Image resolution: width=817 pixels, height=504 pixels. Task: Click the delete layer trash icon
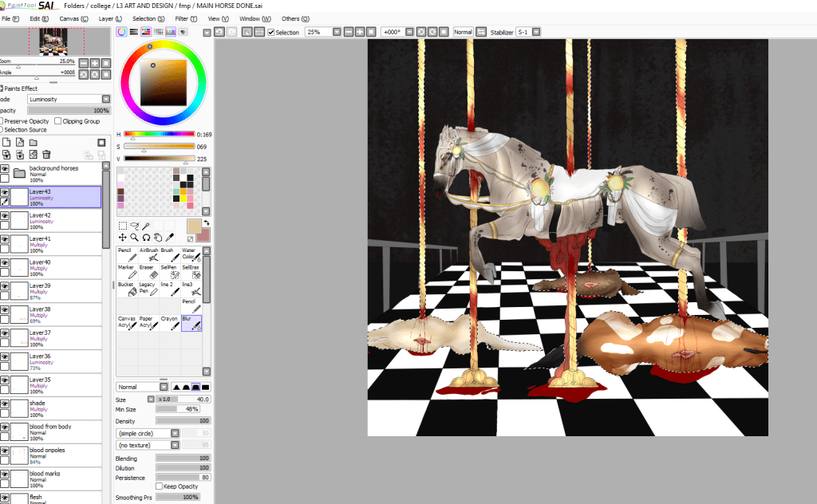point(46,154)
